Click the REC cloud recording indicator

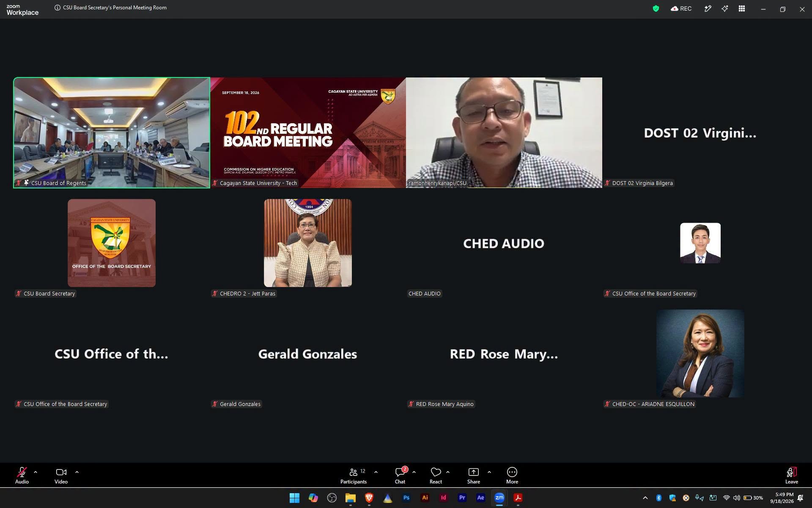point(681,8)
